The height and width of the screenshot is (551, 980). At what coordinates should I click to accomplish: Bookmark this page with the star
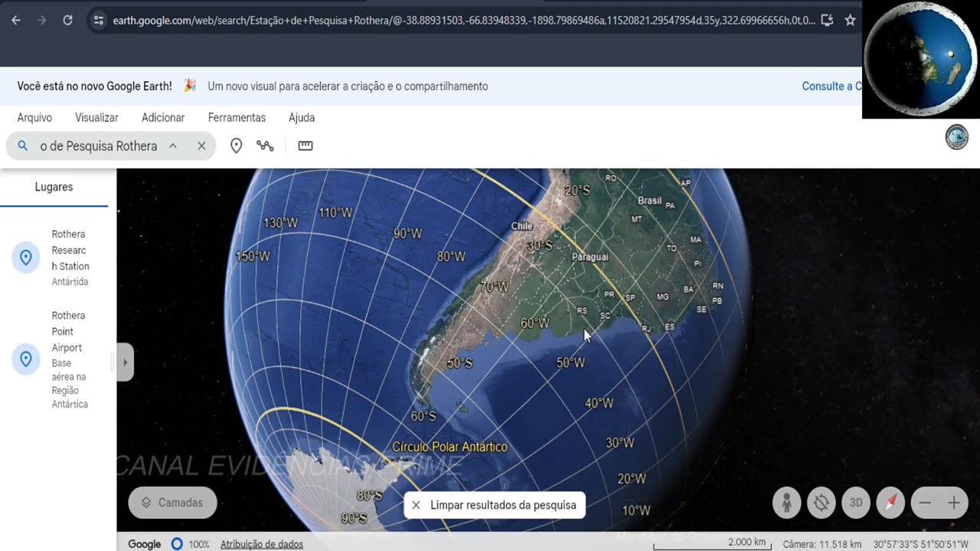coord(850,21)
